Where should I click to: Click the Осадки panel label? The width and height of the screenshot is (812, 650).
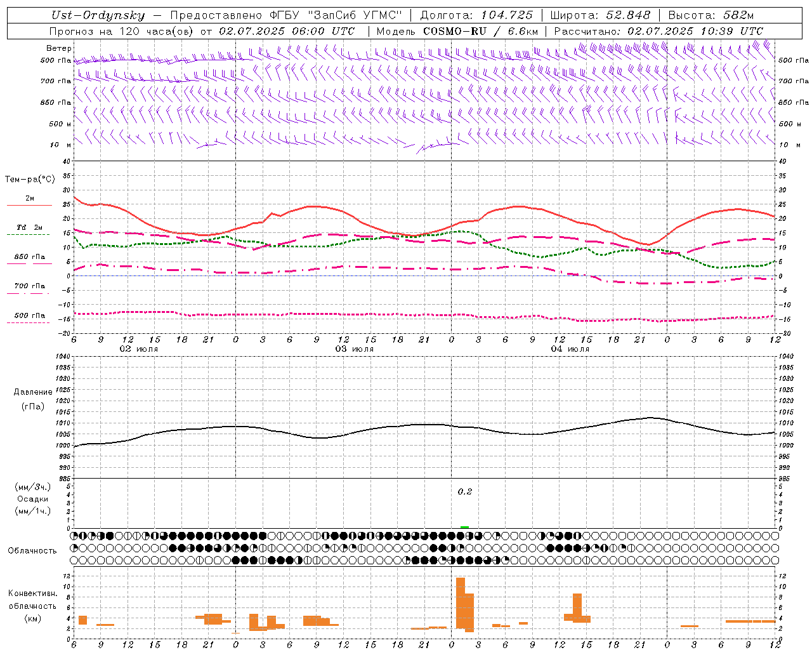33,499
